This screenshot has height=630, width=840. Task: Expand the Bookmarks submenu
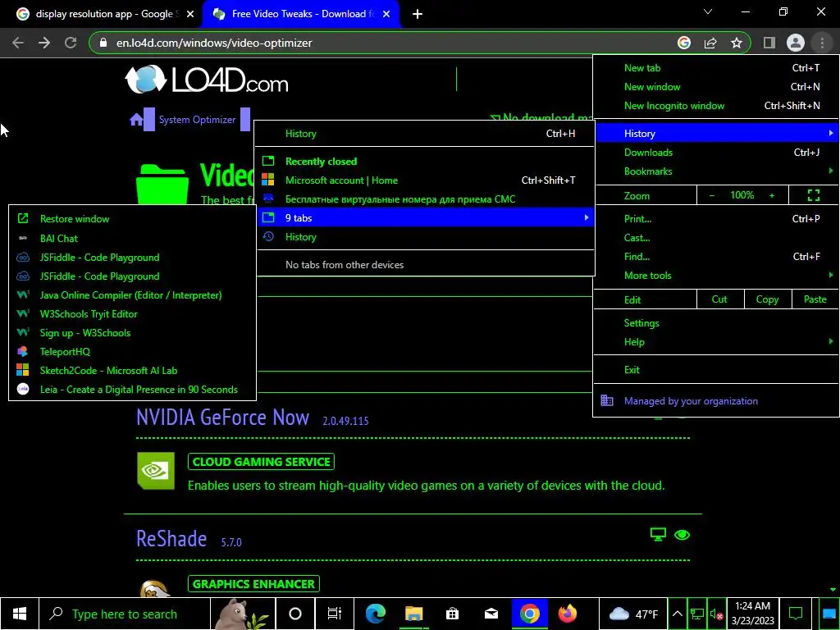tap(716, 171)
